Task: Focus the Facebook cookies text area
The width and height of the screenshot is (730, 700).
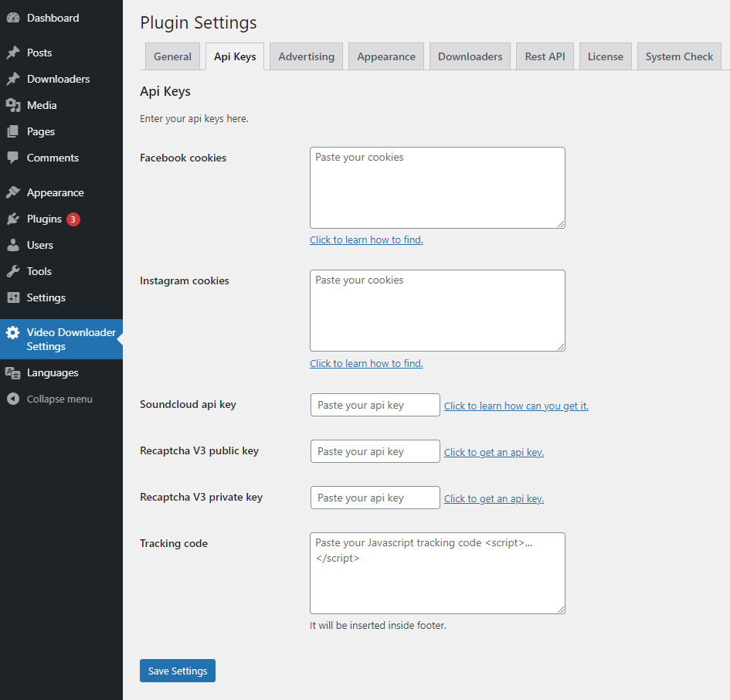Action: click(x=437, y=188)
